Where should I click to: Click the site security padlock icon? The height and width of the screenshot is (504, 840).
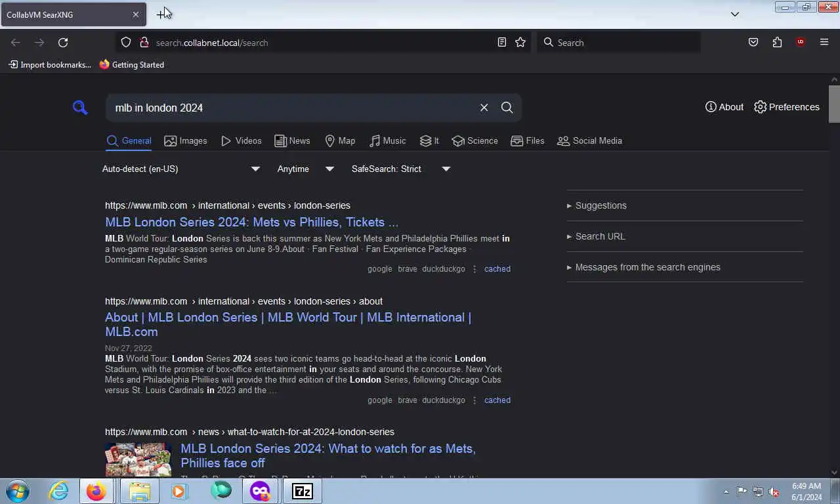(x=144, y=43)
